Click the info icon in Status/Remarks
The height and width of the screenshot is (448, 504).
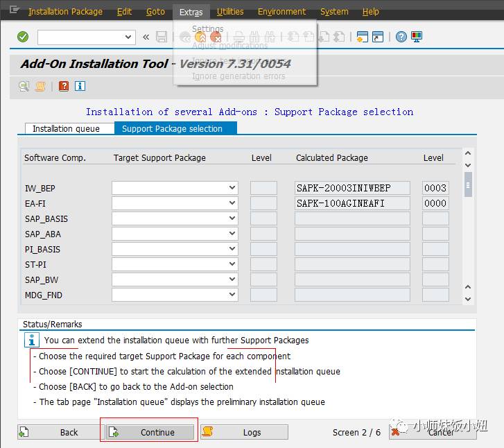[x=32, y=340]
